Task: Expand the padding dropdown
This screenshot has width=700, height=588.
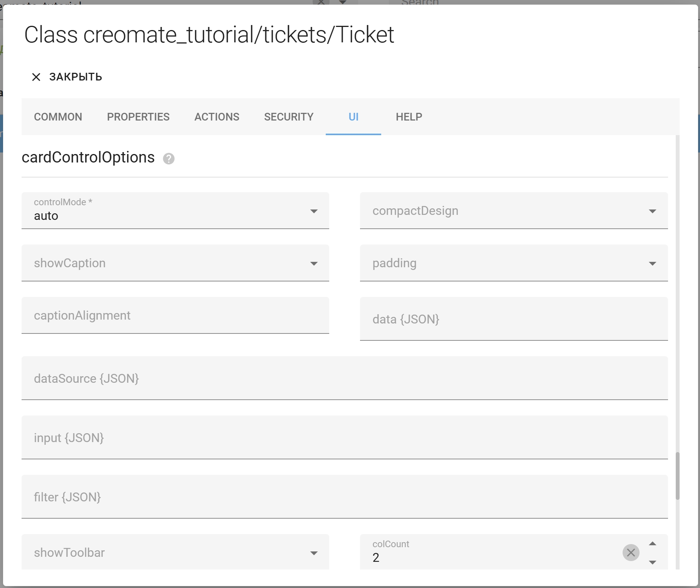Action: (x=652, y=263)
